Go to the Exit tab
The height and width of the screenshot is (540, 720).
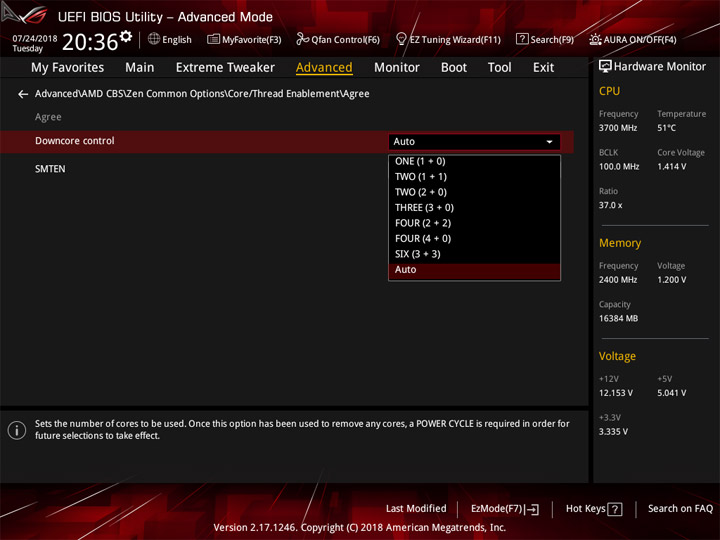(x=543, y=68)
